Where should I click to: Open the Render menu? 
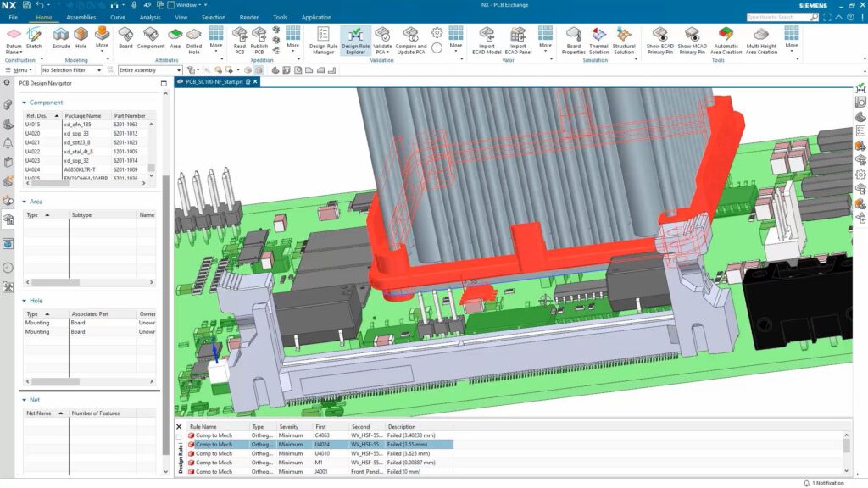249,17
